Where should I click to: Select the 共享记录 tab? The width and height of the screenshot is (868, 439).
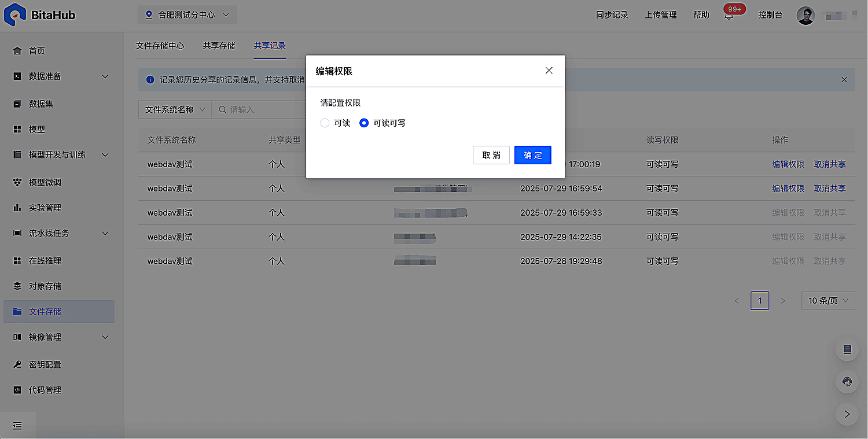(270, 46)
